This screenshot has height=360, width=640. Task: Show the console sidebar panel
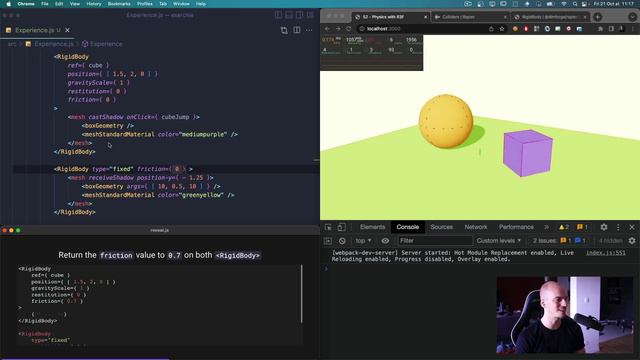coord(328,241)
